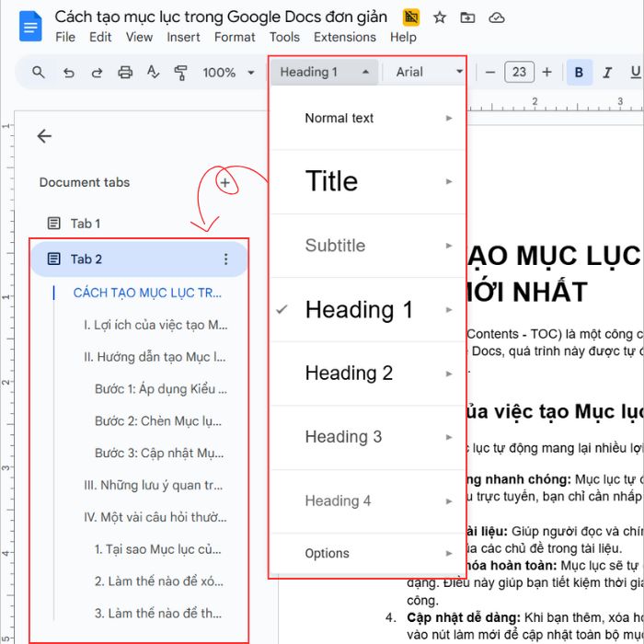The image size is (644, 644).
Task: Collapse the Heading 1 style dropdown
Action: pyautogui.click(x=324, y=73)
